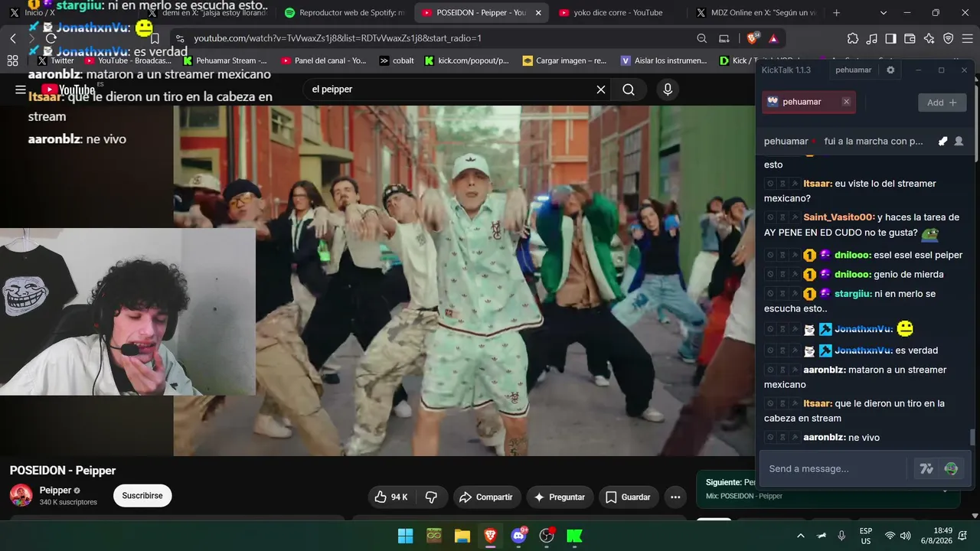Close the pehuamar chat tab in KickTalk
This screenshot has width=980, height=551.
(x=846, y=102)
